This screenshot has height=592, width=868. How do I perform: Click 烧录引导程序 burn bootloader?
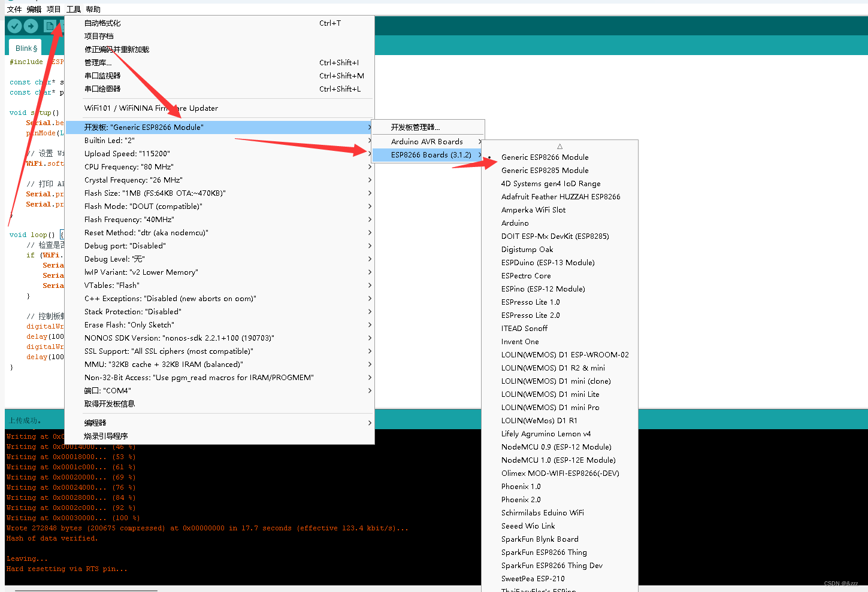[x=219, y=436]
